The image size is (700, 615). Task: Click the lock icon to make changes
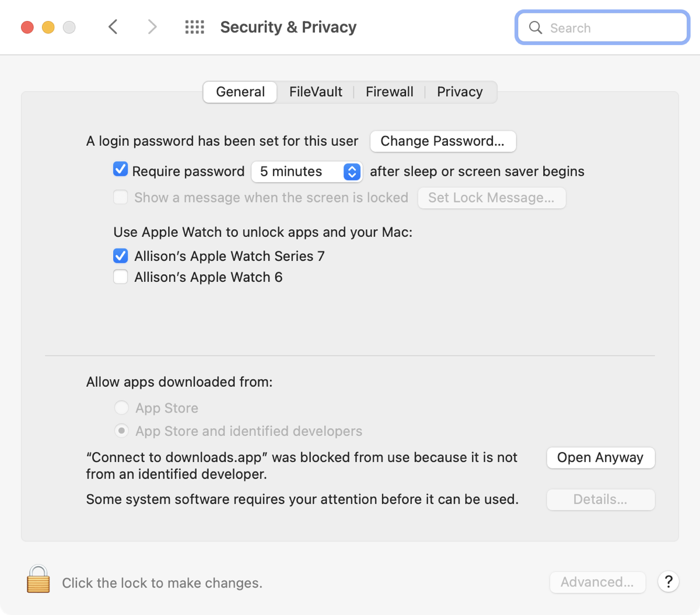click(38, 579)
